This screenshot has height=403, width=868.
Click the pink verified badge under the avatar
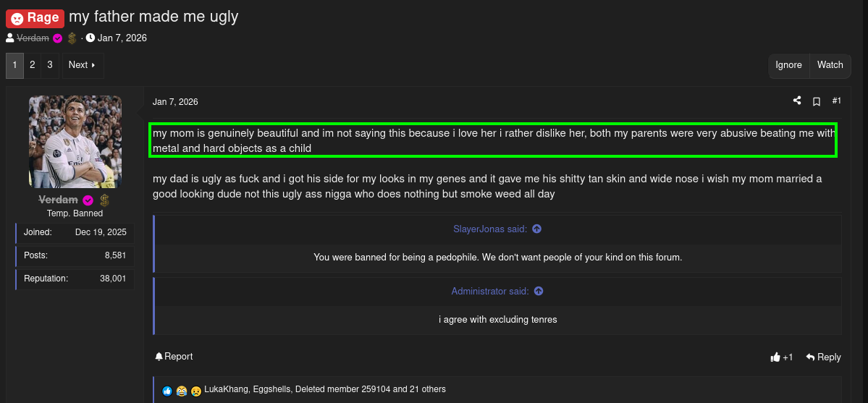(x=88, y=200)
